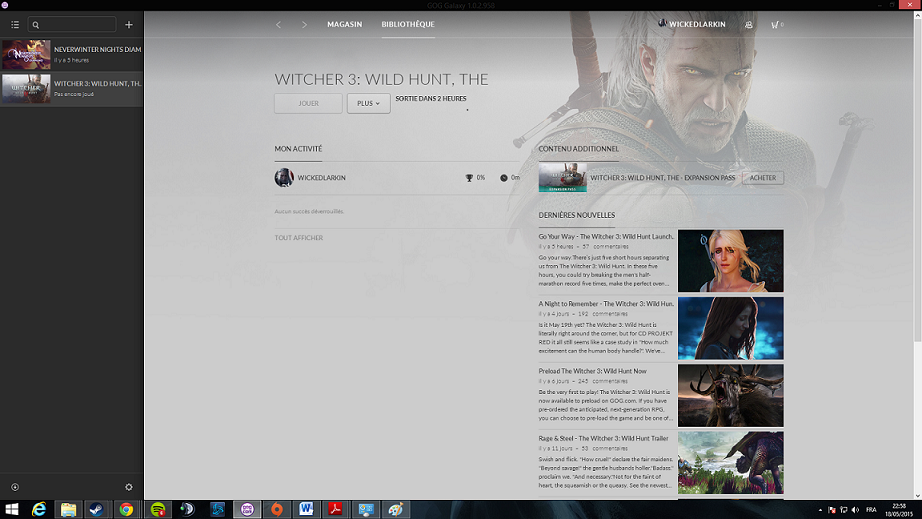Open 'Preload The Witcher 3' news article
Image resolution: width=922 pixels, height=519 pixels.
tap(592, 371)
